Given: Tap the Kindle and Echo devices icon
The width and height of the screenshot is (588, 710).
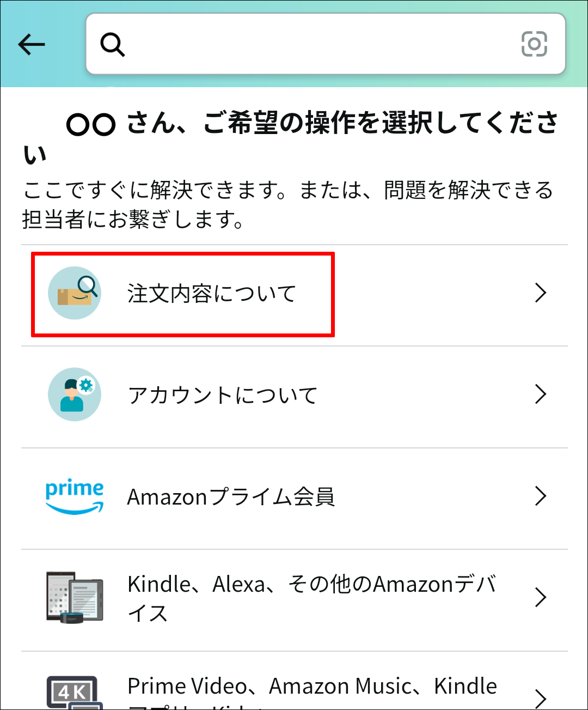Looking at the screenshot, I should 75,597.
